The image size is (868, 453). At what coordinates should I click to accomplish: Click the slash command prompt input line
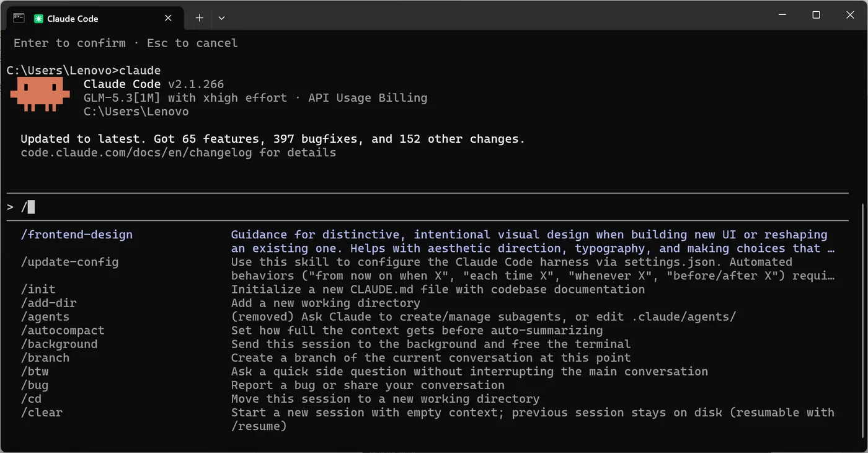tap(428, 207)
